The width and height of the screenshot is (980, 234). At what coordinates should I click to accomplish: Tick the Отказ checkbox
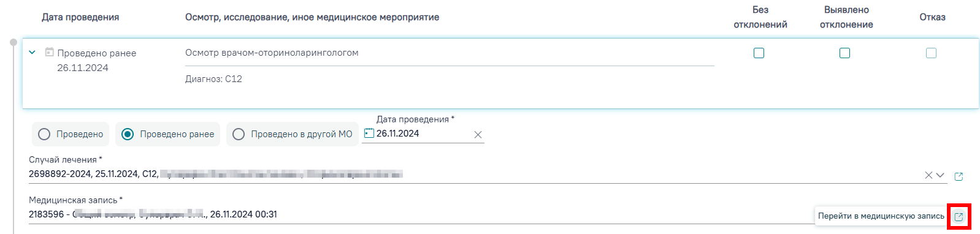pyautogui.click(x=931, y=53)
